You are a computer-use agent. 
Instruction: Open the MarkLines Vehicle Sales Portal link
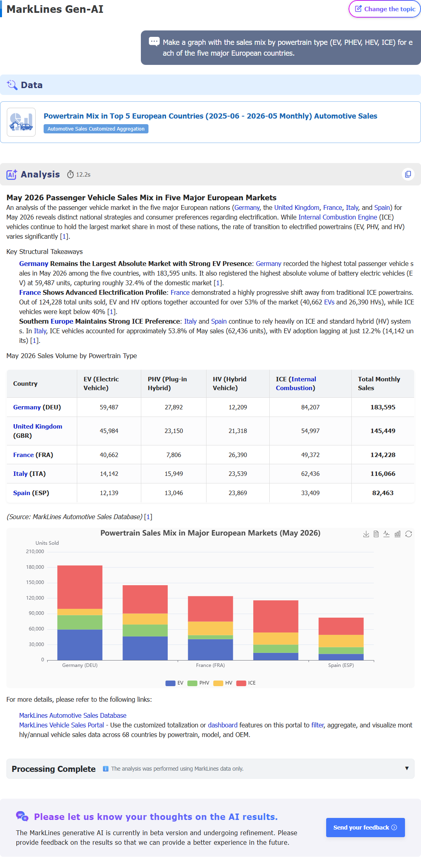pos(62,725)
